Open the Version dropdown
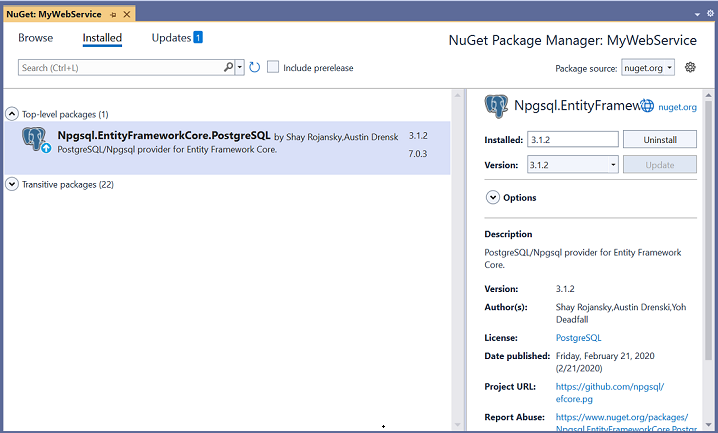Viewport: 718px width, 433px height. 573,165
